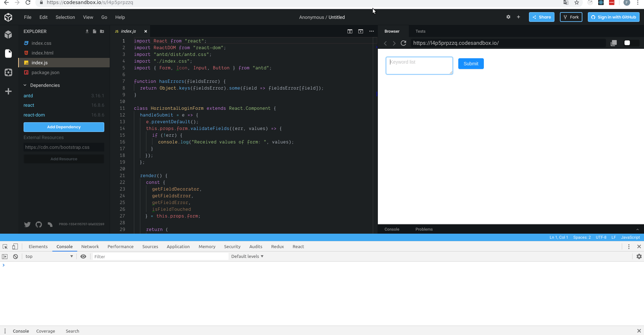Refresh the browser preview

coord(403,43)
